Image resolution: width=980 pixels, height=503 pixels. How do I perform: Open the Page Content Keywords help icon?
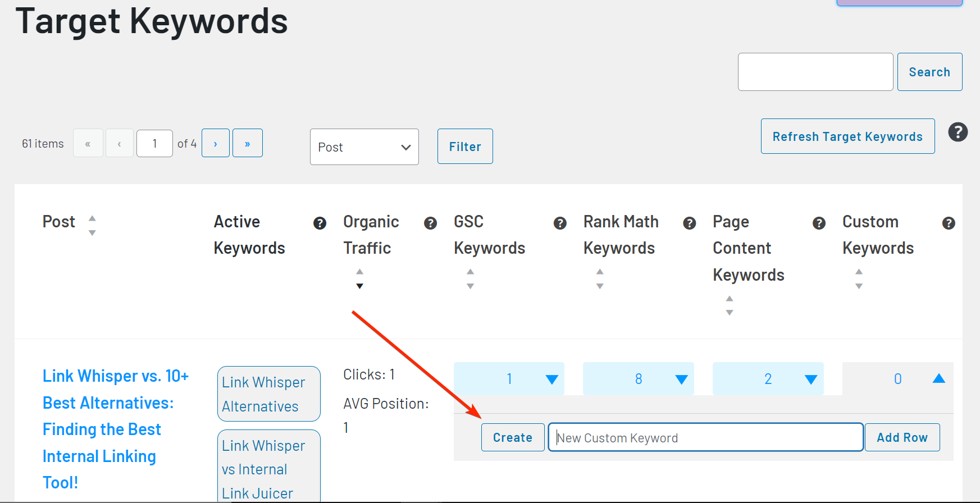tap(819, 223)
